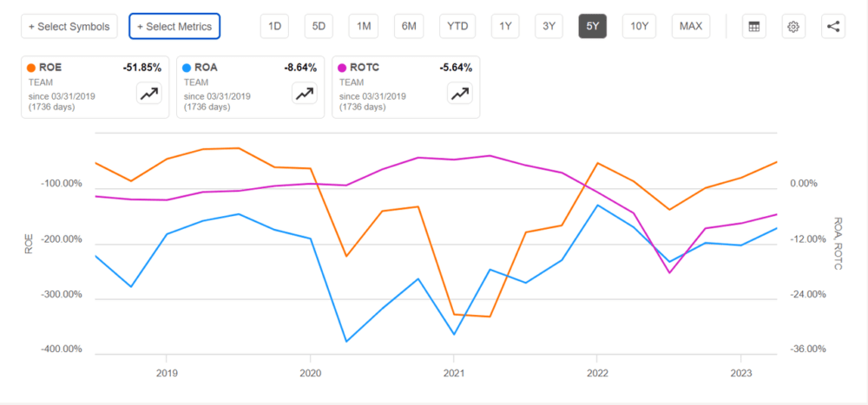Switch chart range to 5D

[x=319, y=27]
